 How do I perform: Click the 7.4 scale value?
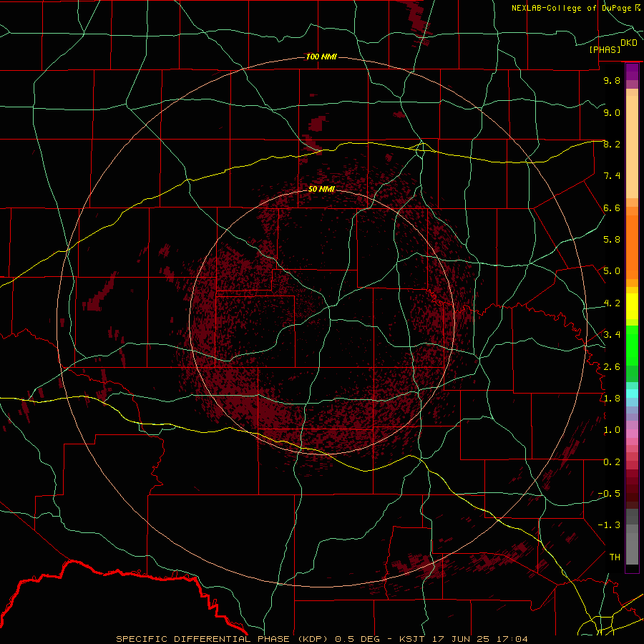coord(612,176)
